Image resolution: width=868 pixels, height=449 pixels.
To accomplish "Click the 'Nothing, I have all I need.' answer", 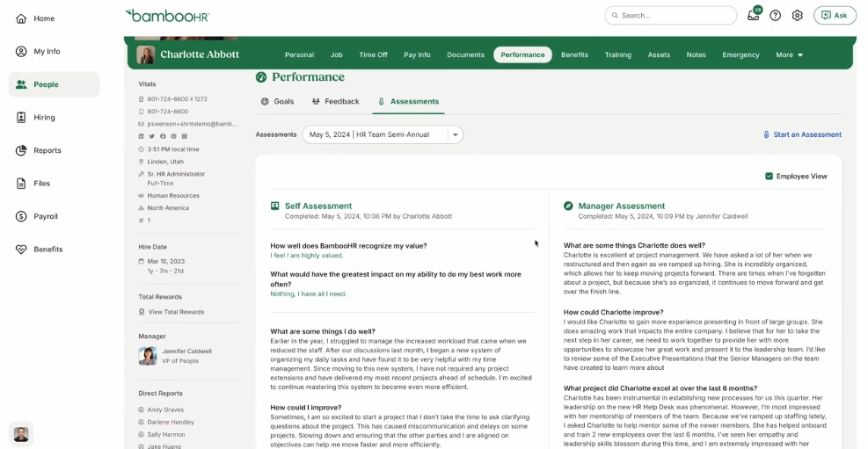I will (309, 293).
